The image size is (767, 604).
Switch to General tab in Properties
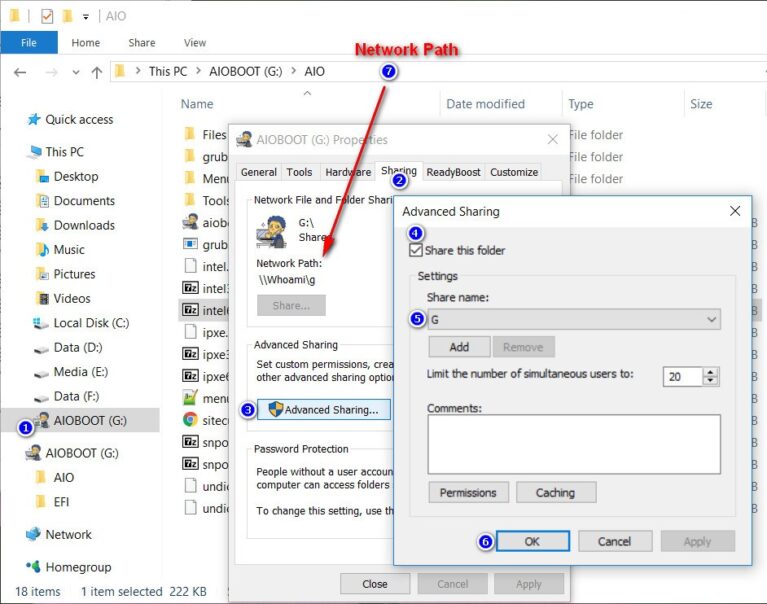(x=259, y=172)
